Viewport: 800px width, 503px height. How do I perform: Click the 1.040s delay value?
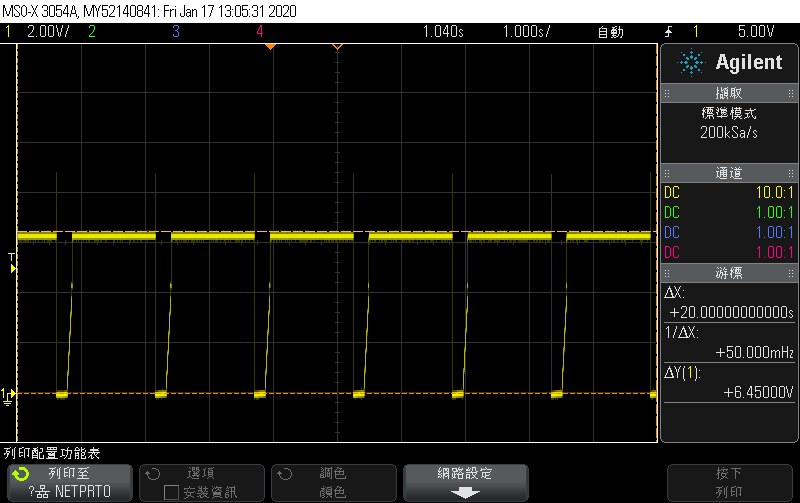click(443, 32)
